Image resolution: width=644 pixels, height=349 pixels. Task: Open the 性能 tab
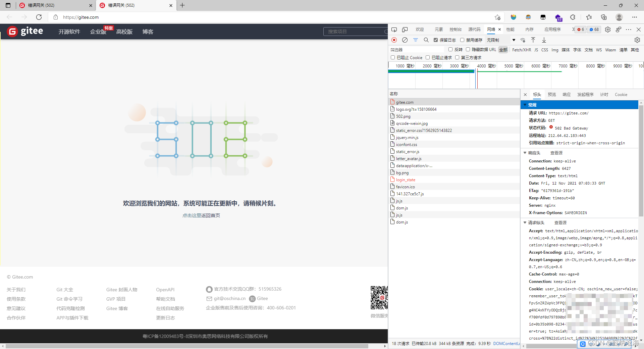pos(510,30)
